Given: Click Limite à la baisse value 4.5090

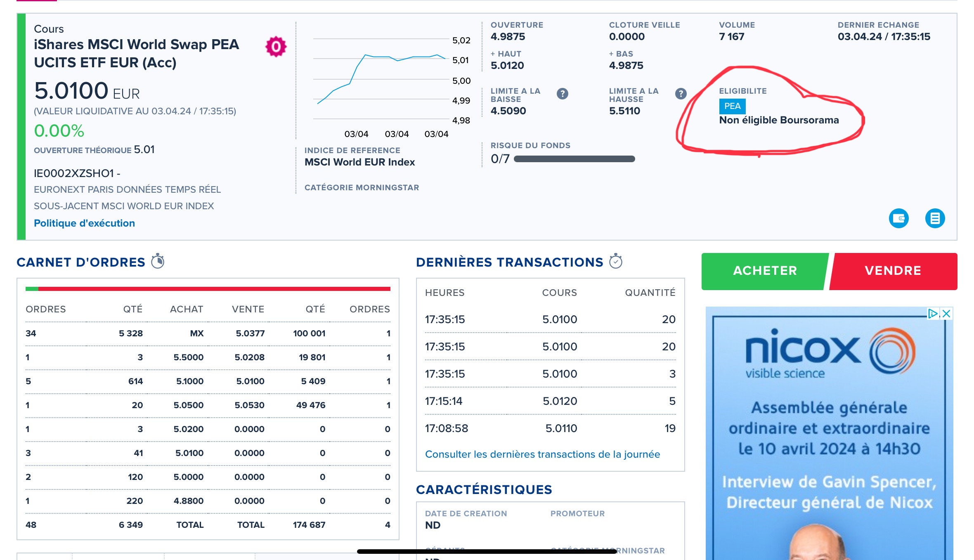Looking at the screenshot, I should [x=508, y=111].
